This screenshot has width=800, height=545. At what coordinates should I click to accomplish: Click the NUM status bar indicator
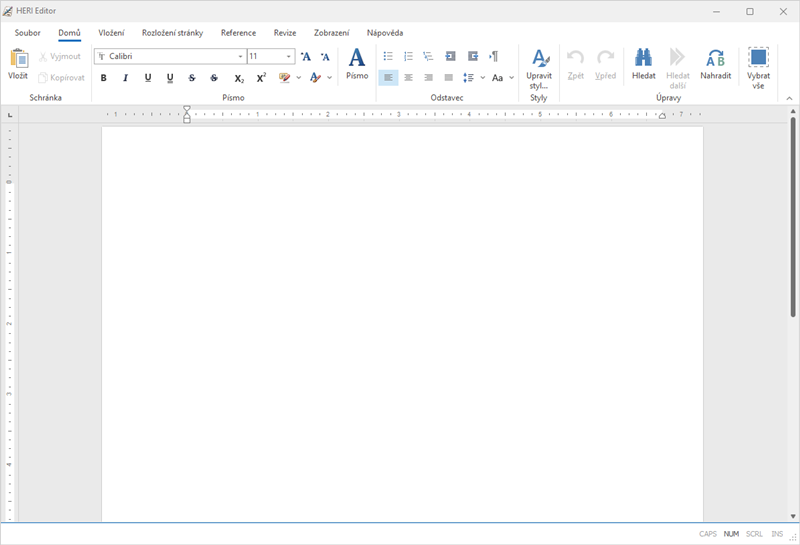[x=731, y=534]
